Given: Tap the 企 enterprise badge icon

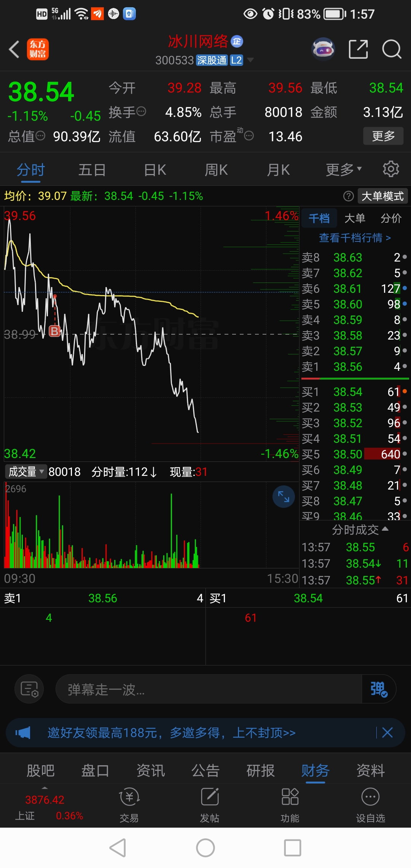Looking at the screenshot, I should (x=237, y=41).
